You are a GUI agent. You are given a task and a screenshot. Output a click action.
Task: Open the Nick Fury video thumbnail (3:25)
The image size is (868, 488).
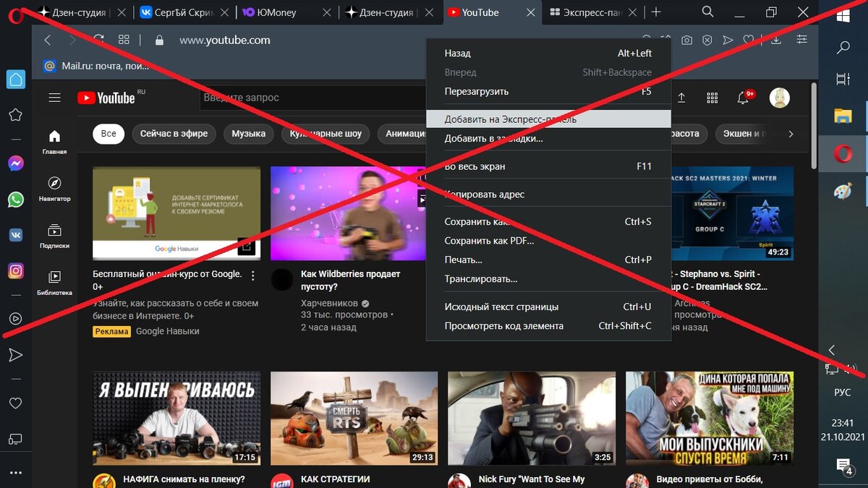tap(532, 419)
